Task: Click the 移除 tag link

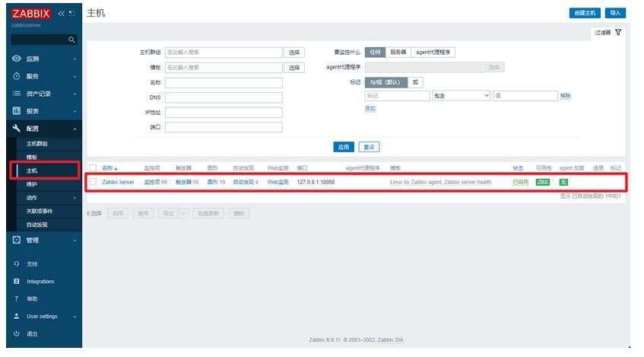Action: pos(565,95)
